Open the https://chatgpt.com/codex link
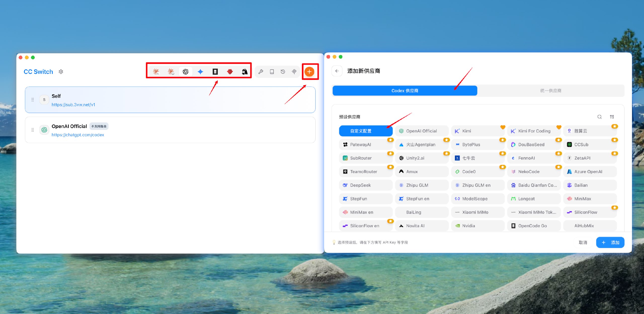Viewport: 644px width, 314px height. tap(78, 135)
